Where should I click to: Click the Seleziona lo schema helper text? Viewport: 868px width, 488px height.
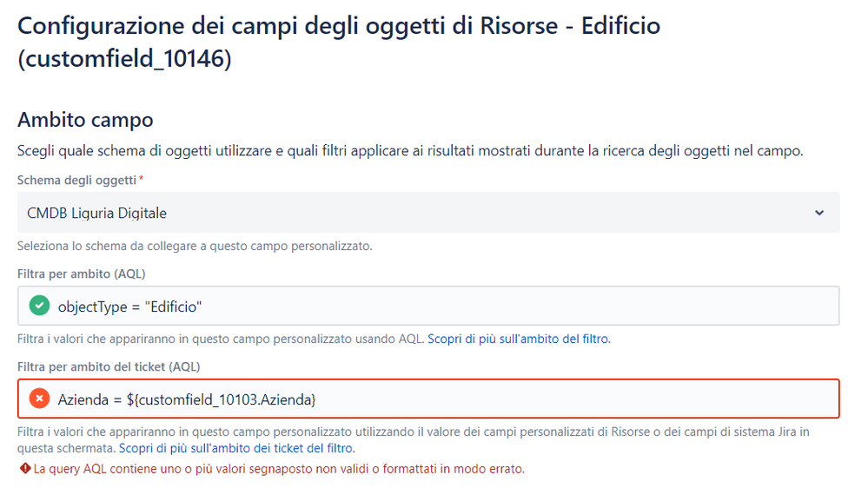click(195, 246)
